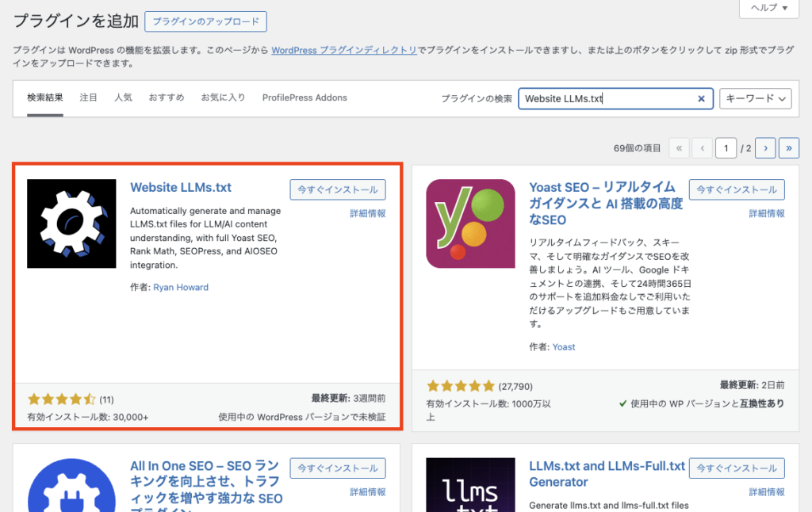Click the page number input field

[x=726, y=147]
